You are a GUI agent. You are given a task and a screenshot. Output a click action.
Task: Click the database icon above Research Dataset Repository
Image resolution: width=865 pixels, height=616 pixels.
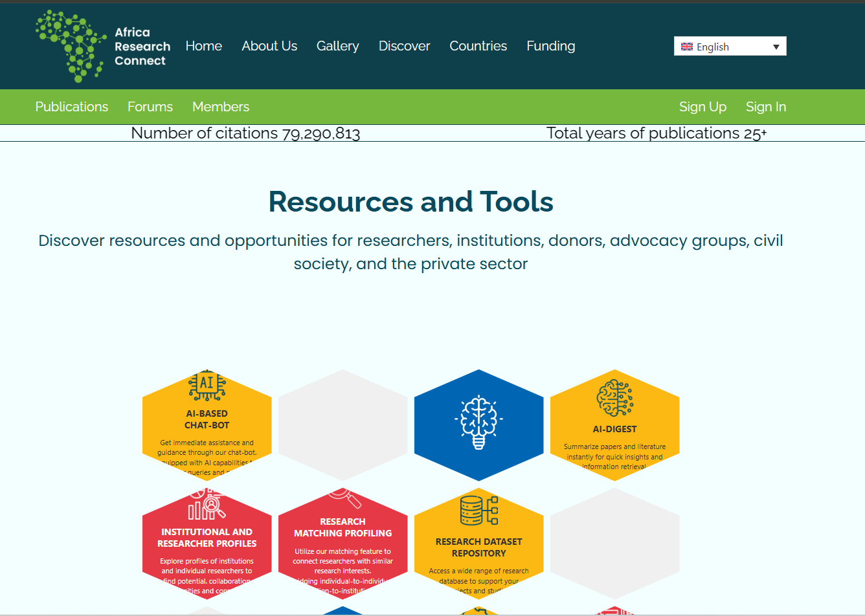tap(478, 511)
